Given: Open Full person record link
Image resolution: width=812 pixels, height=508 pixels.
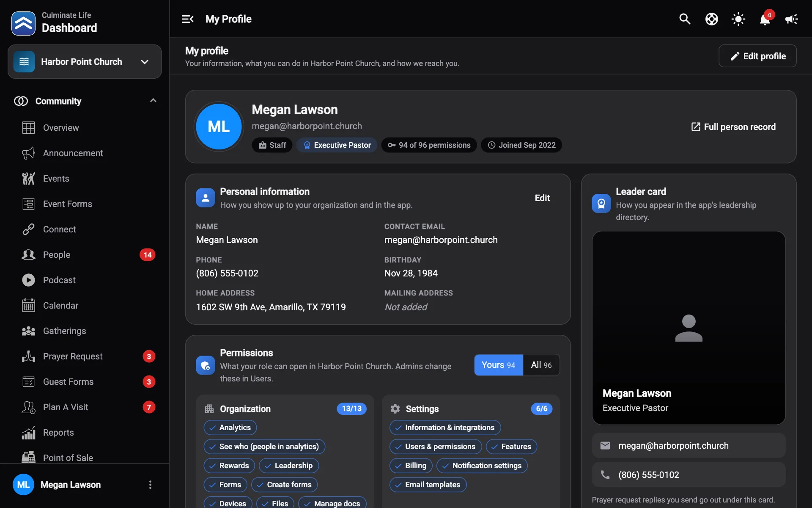Looking at the screenshot, I should pyautogui.click(x=733, y=127).
